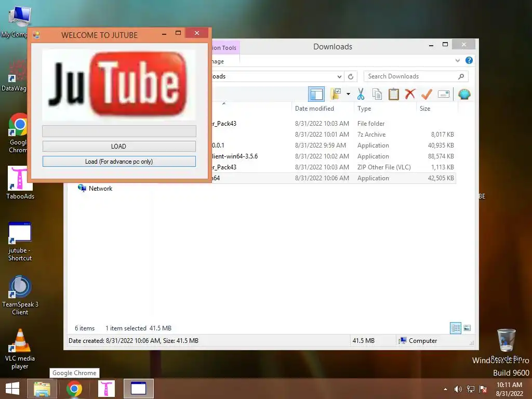Select the Application row of 40,935 KB
Image resolution: width=532 pixels, height=399 pixels.
click(x=334, y=145)
